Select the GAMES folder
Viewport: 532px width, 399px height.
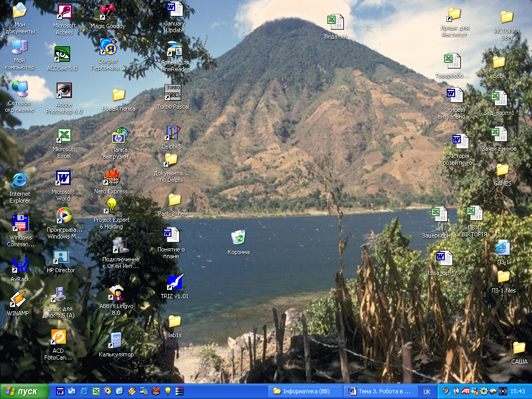[502, 170]
